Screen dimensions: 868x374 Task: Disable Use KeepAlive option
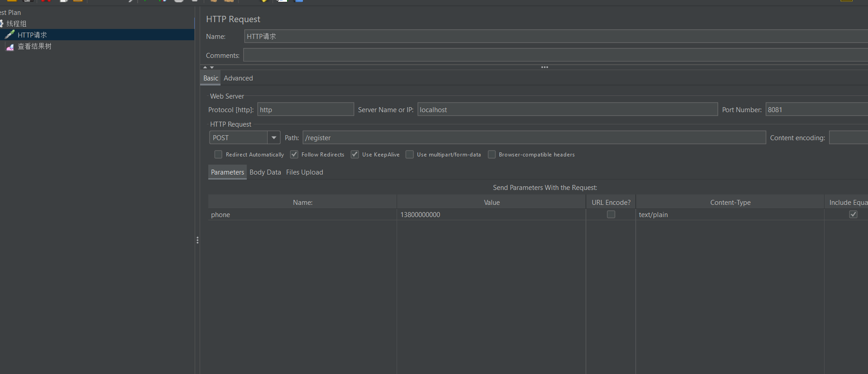pyautogui.click(x=355, y=155)
